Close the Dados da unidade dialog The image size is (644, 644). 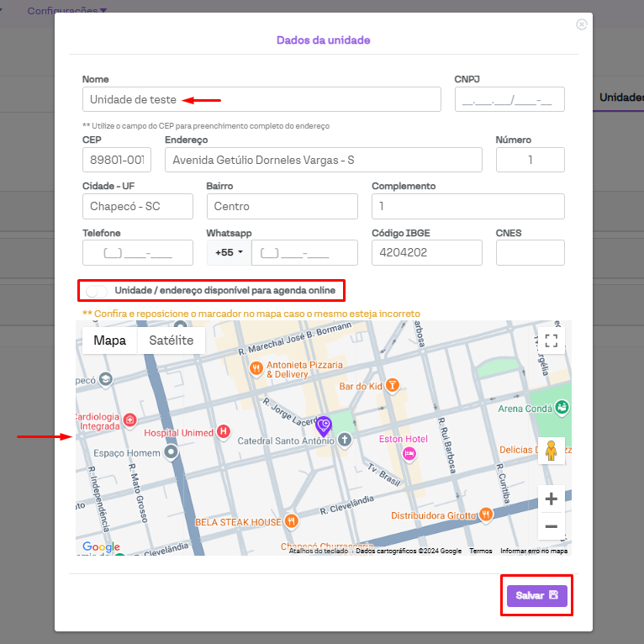[581, 25]
